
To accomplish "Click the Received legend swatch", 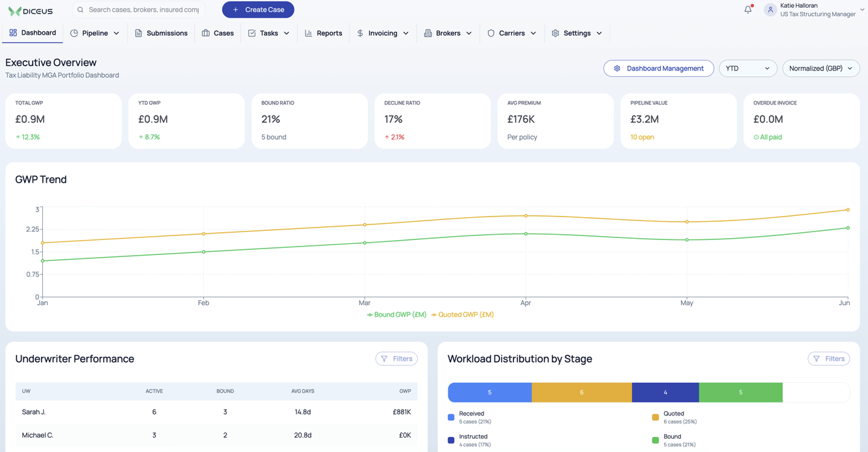I will [x=451, y=417].
